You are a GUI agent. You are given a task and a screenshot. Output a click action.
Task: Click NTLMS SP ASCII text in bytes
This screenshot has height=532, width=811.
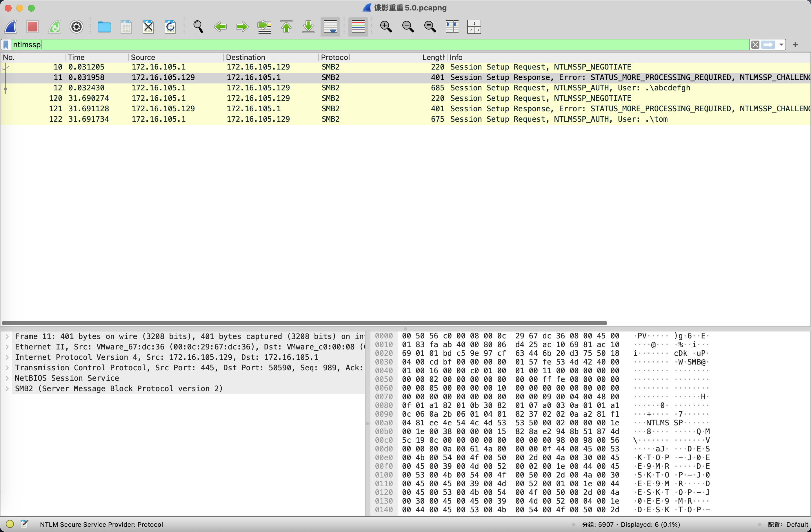pyautogui.click(x=664, y=423)
